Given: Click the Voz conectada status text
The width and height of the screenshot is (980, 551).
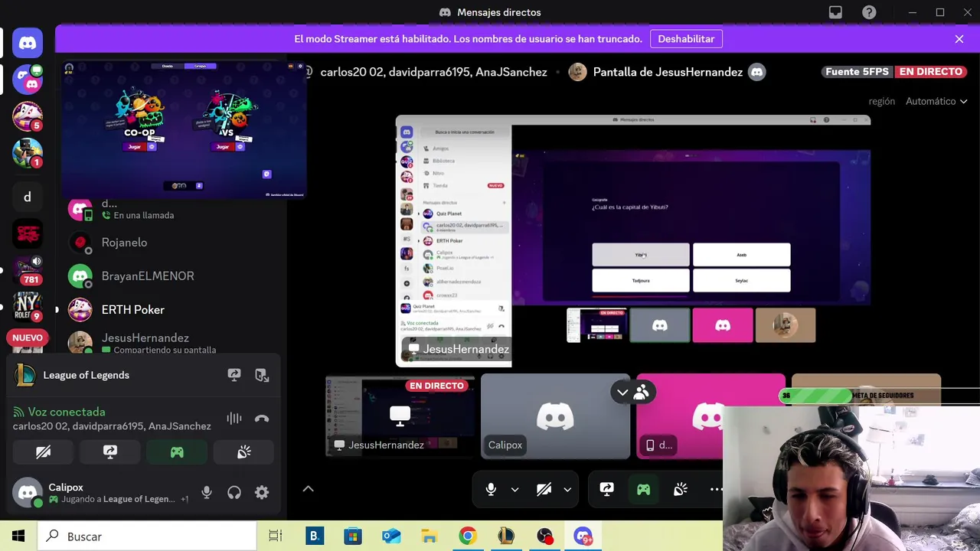Looking at the screenshot, I should pos(67,412).
